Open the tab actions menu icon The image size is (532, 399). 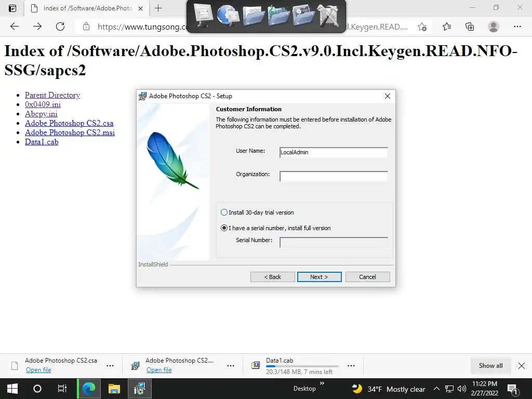tap(12, 8)
